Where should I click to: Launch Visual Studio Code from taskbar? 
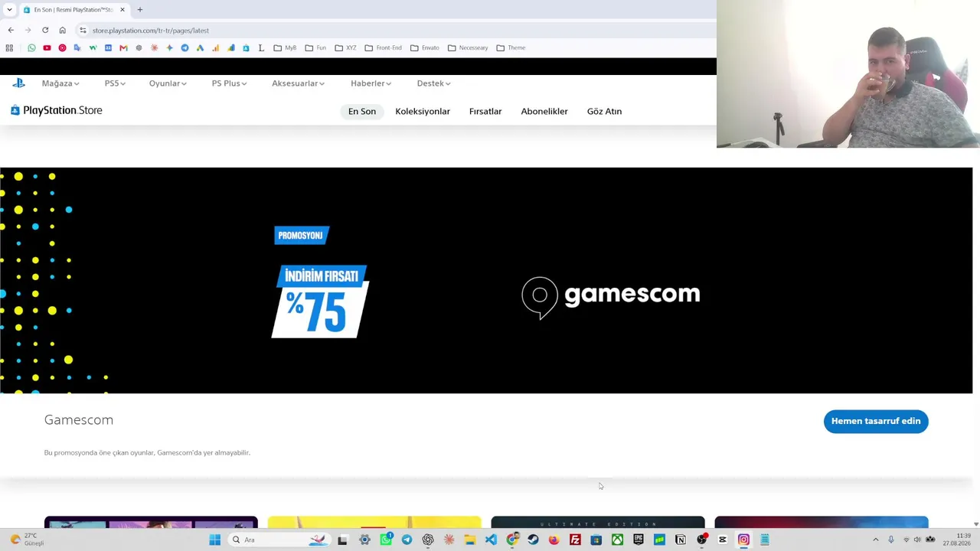click(x=491, y=540)
